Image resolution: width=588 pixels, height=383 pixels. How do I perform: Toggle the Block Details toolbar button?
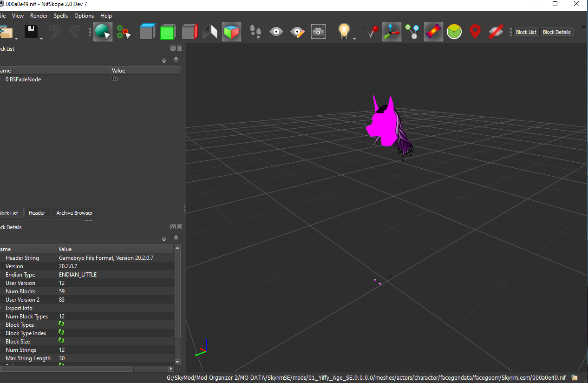point(556,32)
